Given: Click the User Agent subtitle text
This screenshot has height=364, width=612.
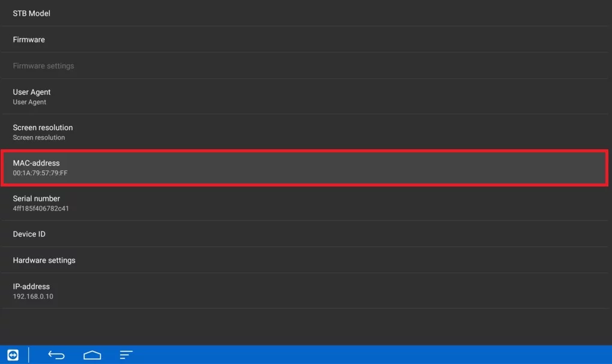Looking at the screenshot, I should tap(29, 102).
